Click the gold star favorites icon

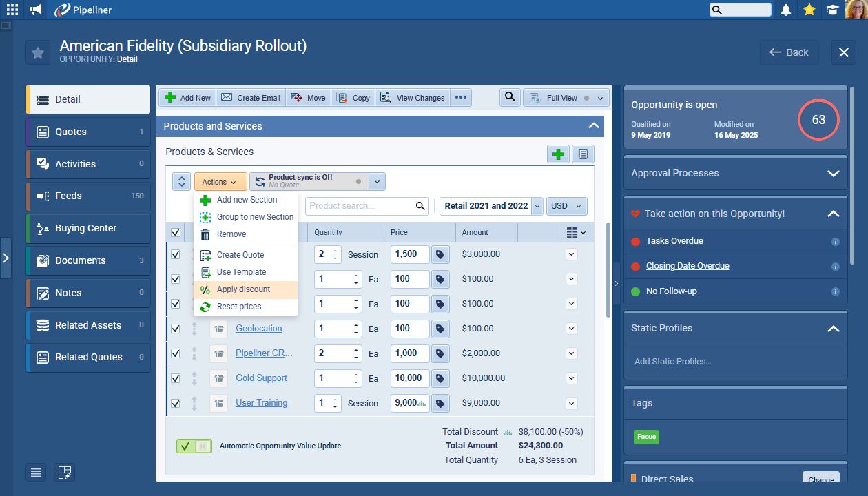(809, 10)
